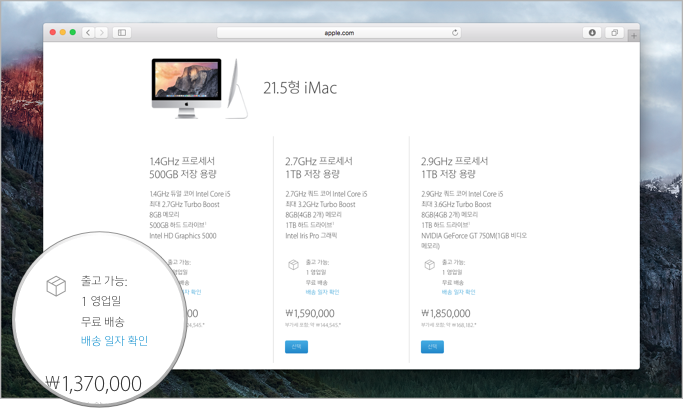The height and width of the screenshot is (408, 683).
Task: Click the red close window button
Action: tap(53, 32)
